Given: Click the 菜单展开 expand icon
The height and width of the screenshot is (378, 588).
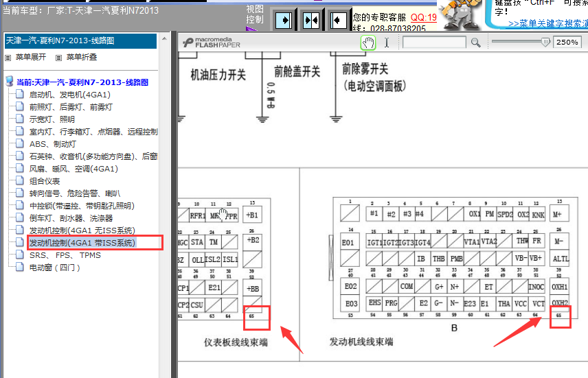Looking at the screenshot, I should click(x=8, y=58).
